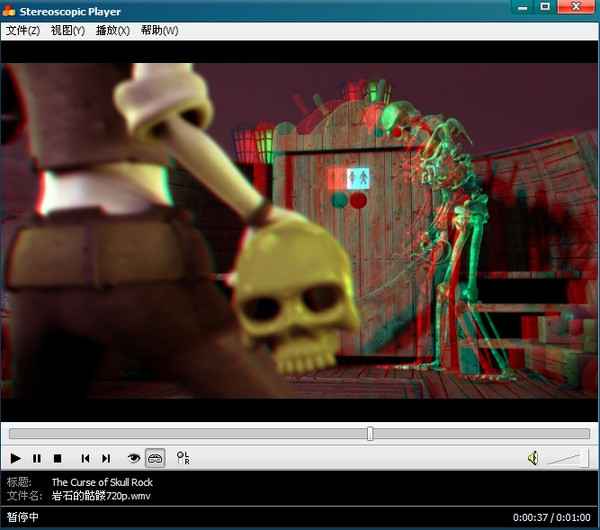This screenshot has width=600, height=530.
Task: Stop the video playback
Action: [57, 458]
